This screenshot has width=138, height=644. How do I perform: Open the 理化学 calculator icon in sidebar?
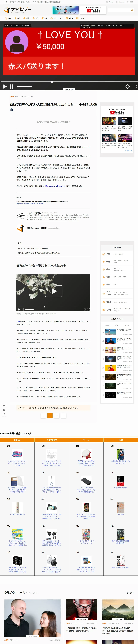click(x=104, y=302)
